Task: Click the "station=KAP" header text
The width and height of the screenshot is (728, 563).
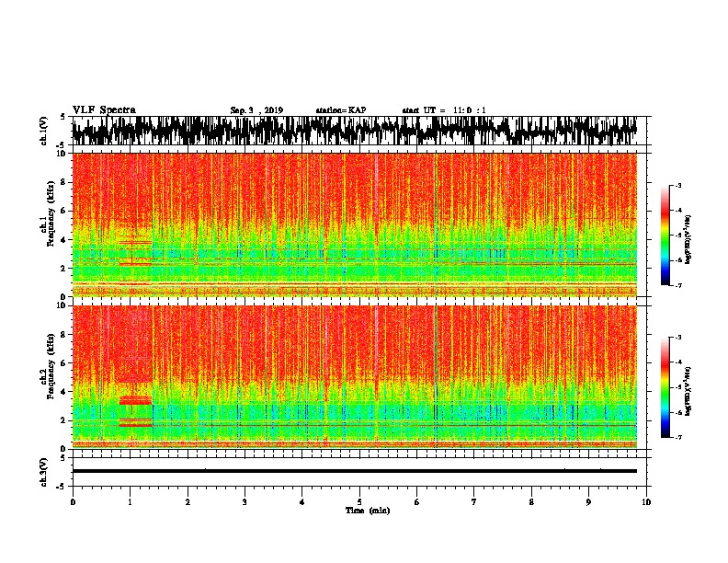Action: pyautogui.click(x=341, y=110)
